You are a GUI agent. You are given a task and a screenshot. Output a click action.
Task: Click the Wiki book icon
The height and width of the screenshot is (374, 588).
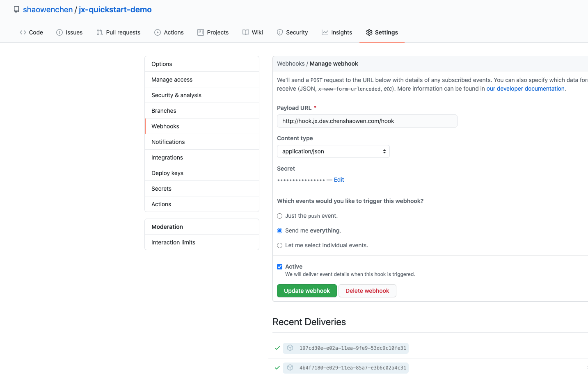point(246,32)
